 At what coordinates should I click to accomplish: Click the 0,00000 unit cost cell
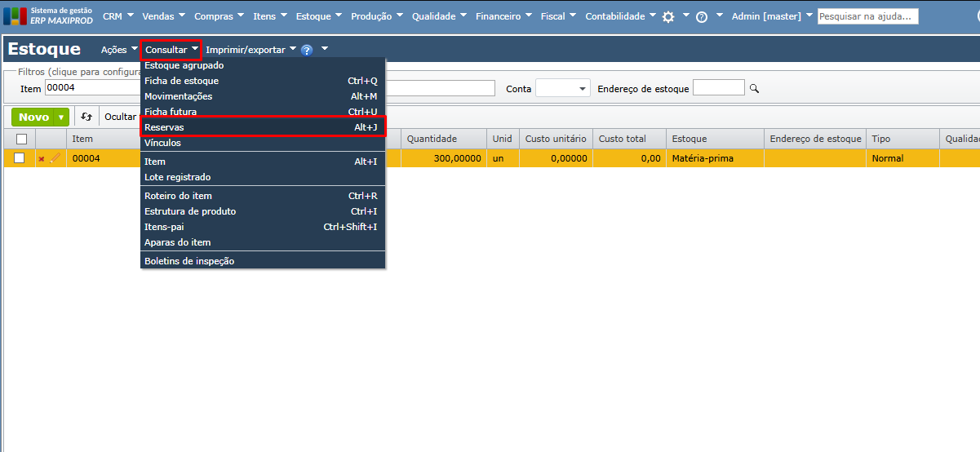coord(556,158)
